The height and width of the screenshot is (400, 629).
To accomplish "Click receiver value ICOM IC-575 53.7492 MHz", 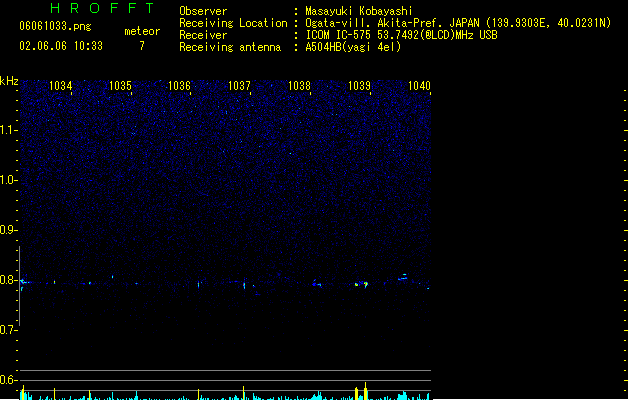I will [x=401, y=35].
